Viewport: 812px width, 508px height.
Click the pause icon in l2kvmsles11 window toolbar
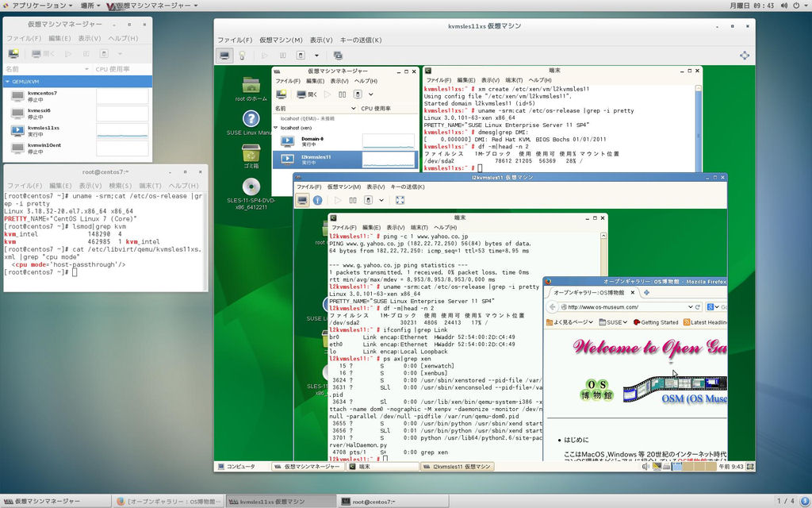pyautogui.click(x=353, y=200)
